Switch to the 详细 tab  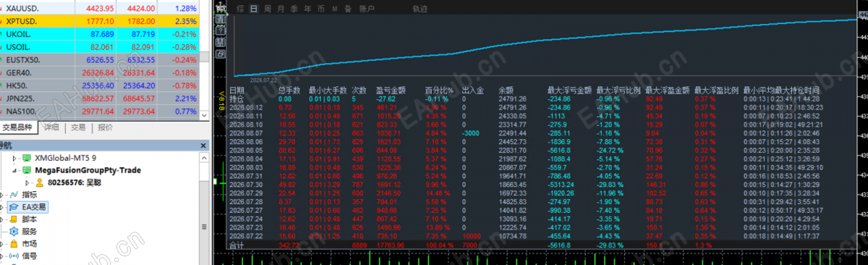(x=51, y=127)
